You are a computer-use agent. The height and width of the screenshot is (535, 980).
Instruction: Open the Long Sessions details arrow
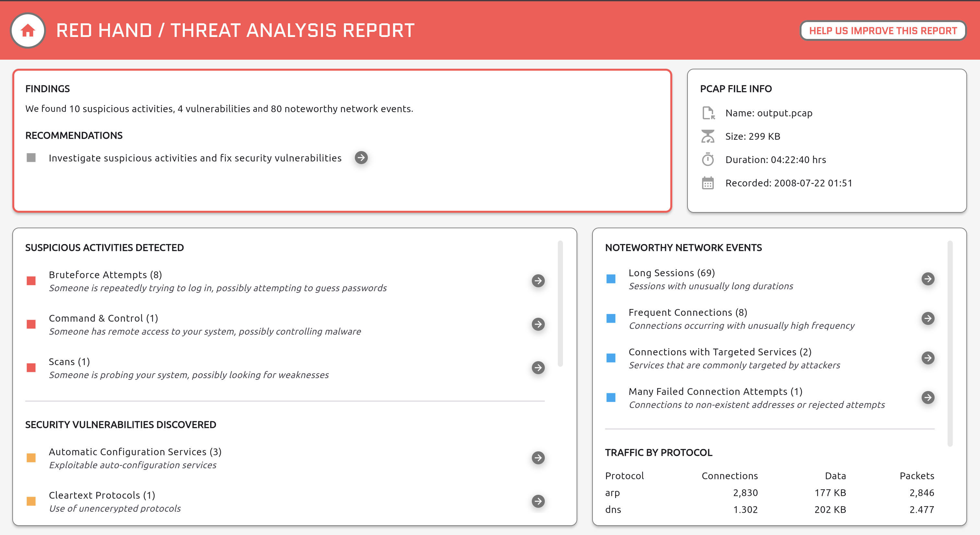(x=928, y=279)
